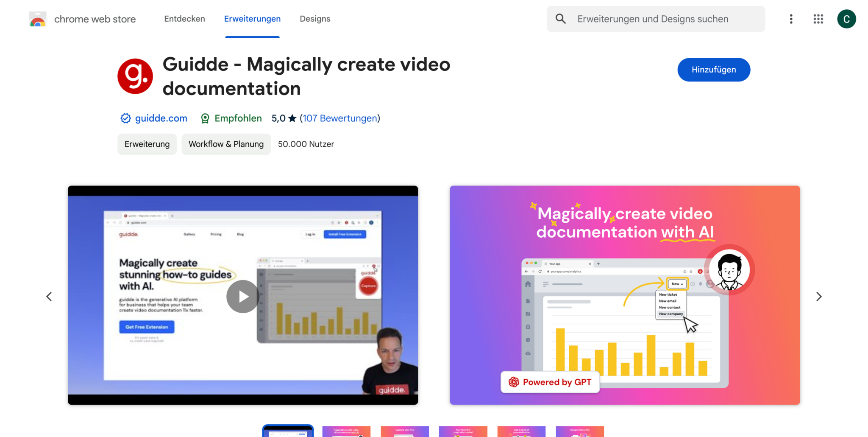Switch to the Entdecken tab
The height and width of the screenshot is (437, 868).
184,19
